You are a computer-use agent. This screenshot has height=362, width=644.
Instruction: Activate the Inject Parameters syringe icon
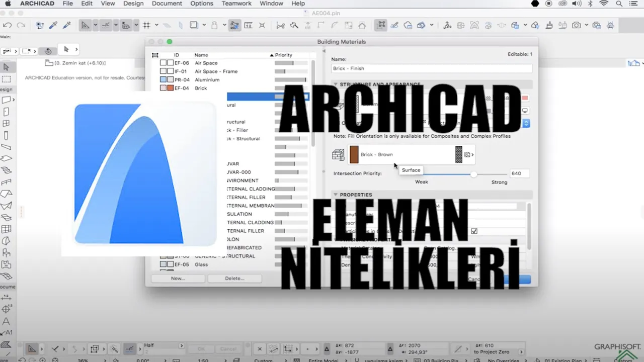tap(66, 25)
